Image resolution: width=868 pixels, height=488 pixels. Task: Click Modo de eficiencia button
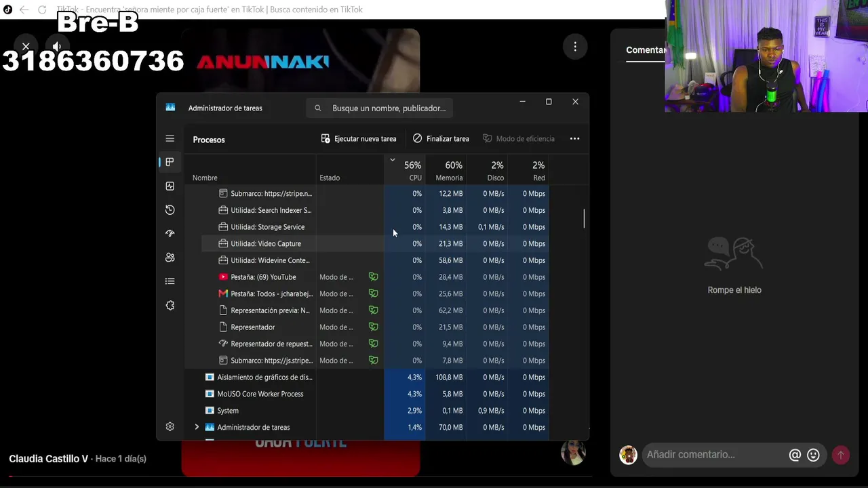[x=519, y=138]
